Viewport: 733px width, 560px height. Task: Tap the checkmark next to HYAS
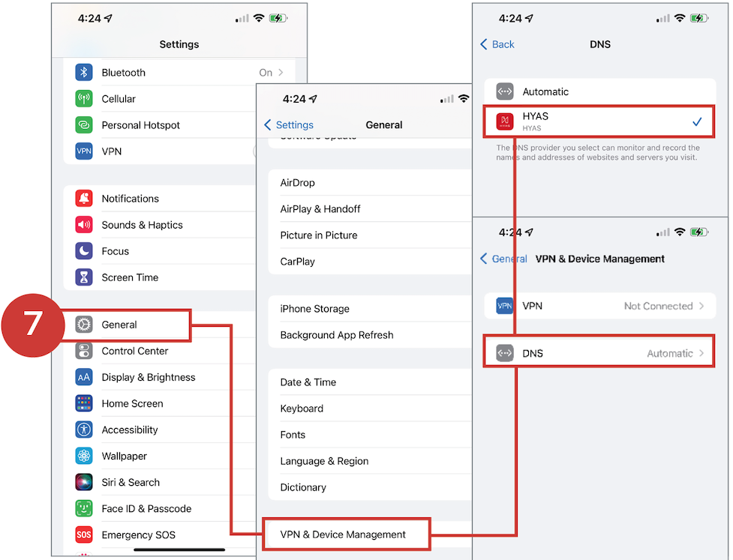[x=697, y=121]
